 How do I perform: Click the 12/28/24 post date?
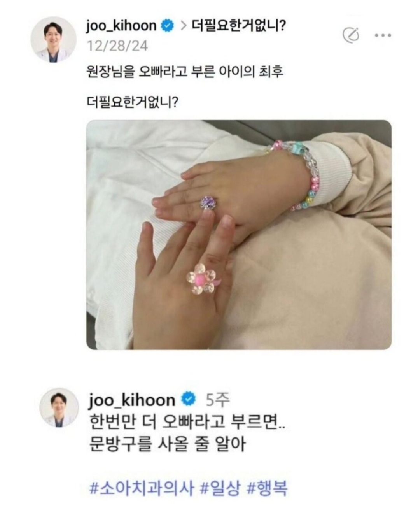[x=117, y=46]
